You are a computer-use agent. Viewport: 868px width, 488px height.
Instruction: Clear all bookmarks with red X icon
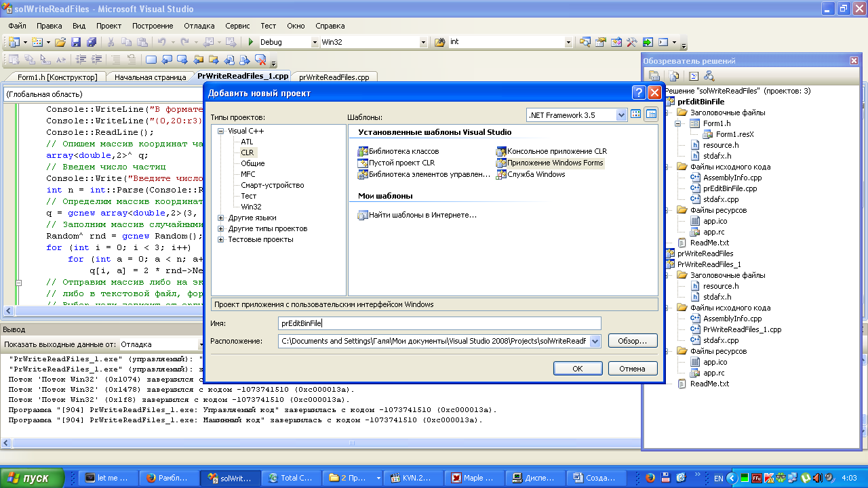[261, 60]
